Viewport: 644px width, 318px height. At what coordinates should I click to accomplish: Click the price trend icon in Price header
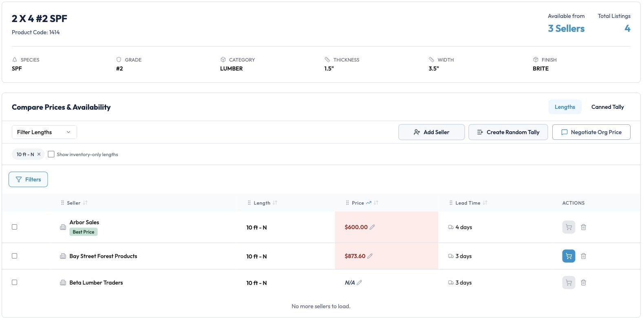369,203
